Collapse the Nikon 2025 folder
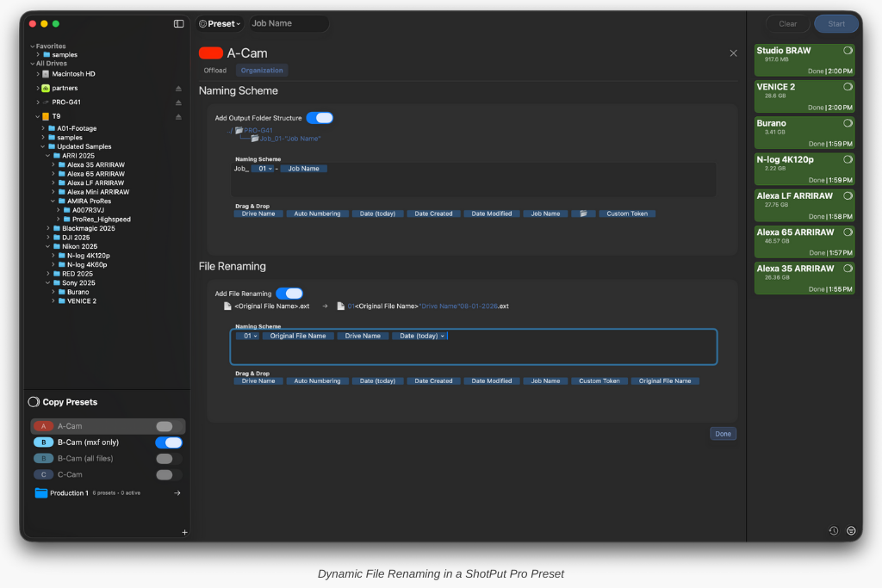Screen dimensions: 882x588 [48, 246]
